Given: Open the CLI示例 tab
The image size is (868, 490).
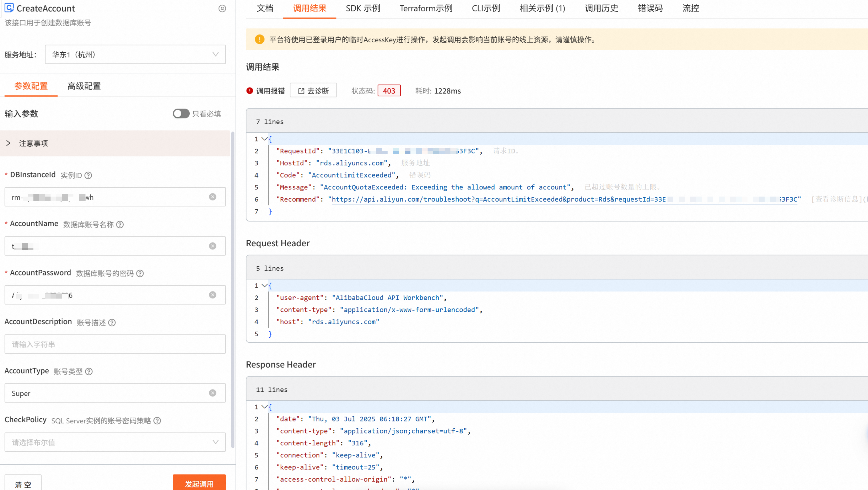Looking at the screenshot, I should coord(486,8).
